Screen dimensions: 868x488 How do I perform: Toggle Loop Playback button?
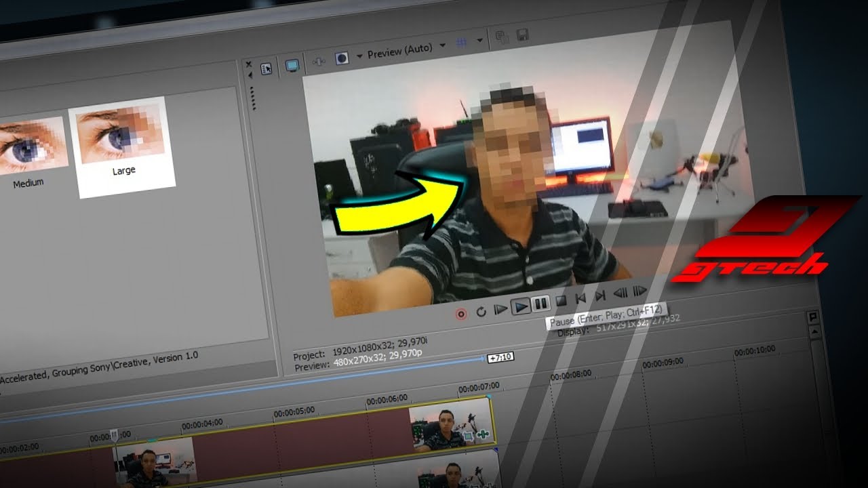click(x=481, y=312)
